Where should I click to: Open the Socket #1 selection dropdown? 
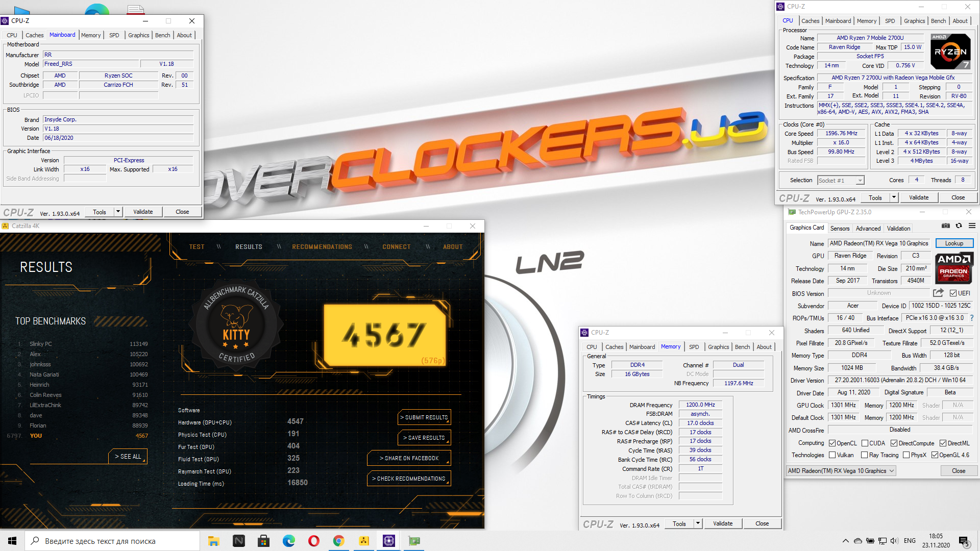click(x=841, y=180)
